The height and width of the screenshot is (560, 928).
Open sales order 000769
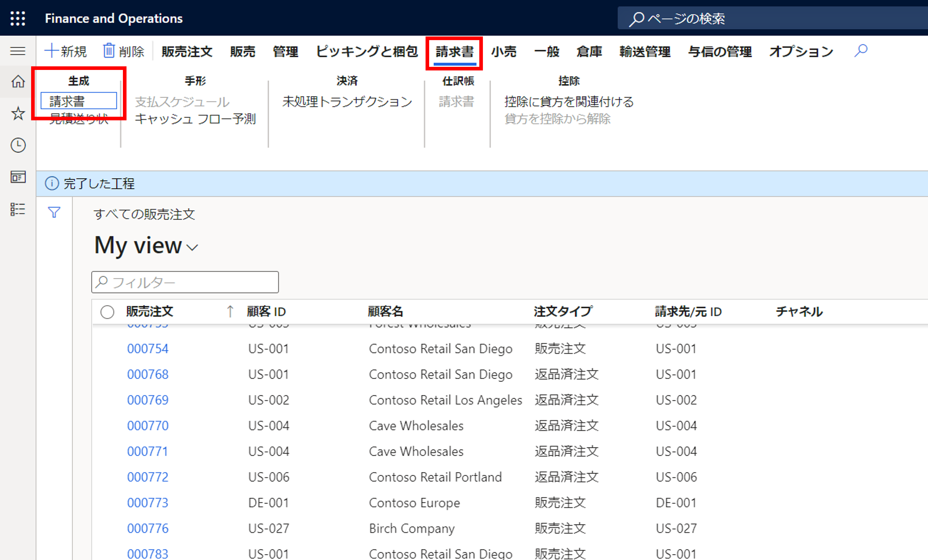point(148,400)
